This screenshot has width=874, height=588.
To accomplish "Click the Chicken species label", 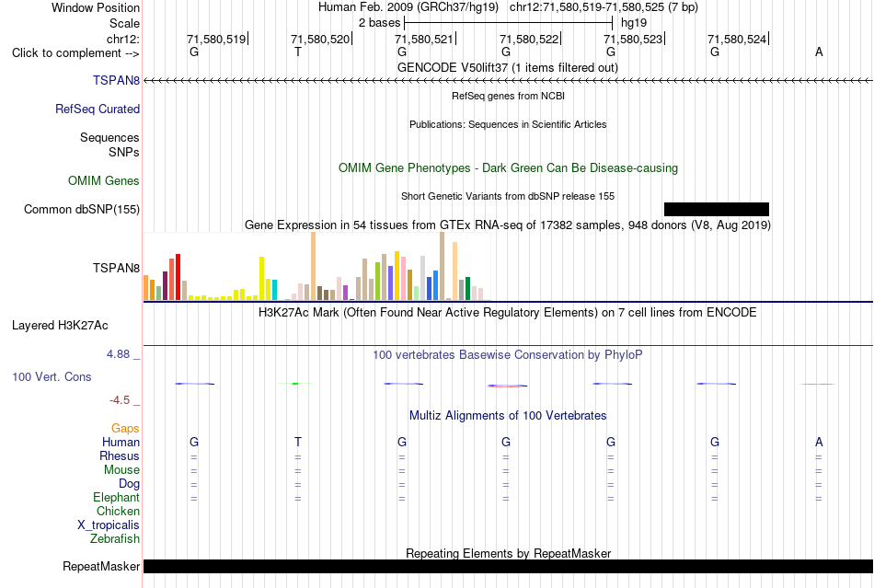I will (118, 512).
